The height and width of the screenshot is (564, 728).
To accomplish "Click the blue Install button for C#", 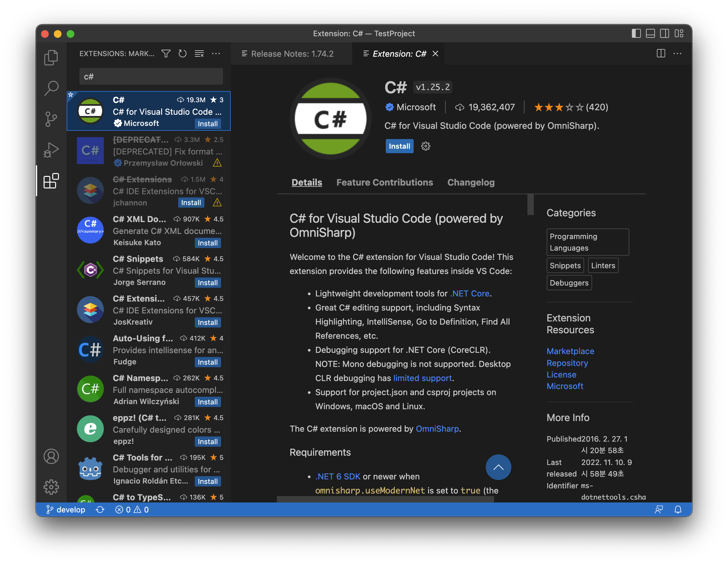I will [x=399, y=146].
